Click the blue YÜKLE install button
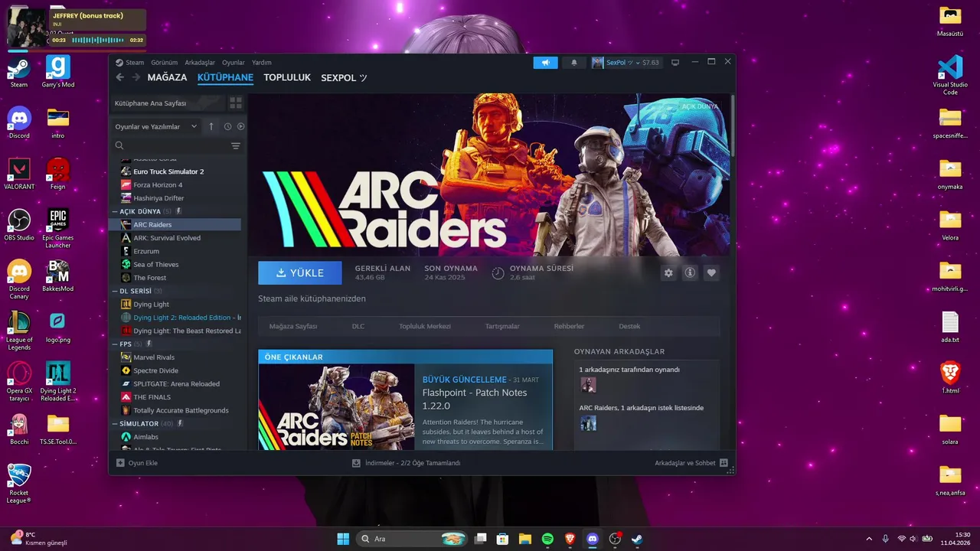 [300, 272]
